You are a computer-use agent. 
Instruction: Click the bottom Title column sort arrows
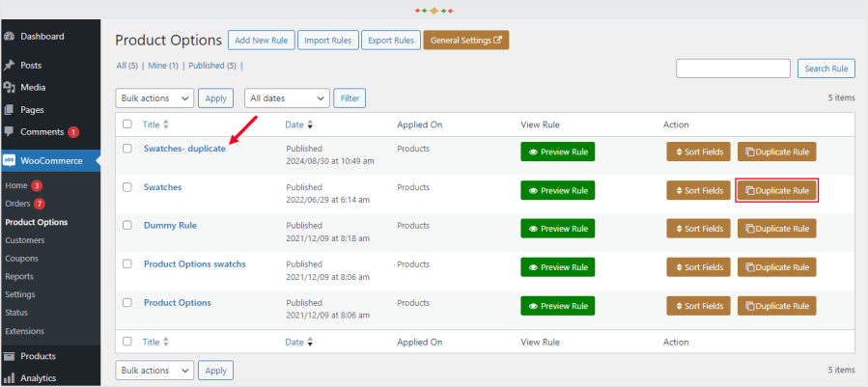(165, 343)
